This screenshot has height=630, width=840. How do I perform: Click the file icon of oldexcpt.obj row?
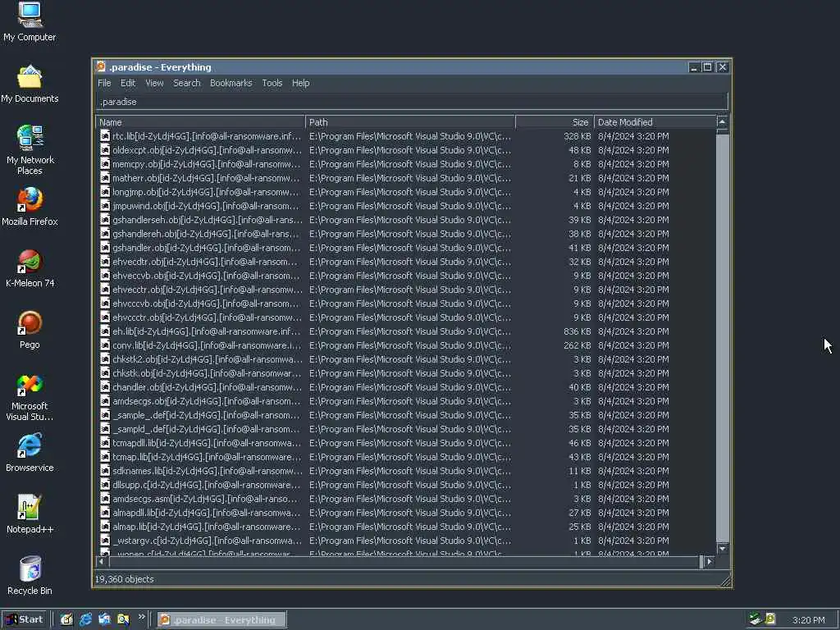(x=105, y=150)
